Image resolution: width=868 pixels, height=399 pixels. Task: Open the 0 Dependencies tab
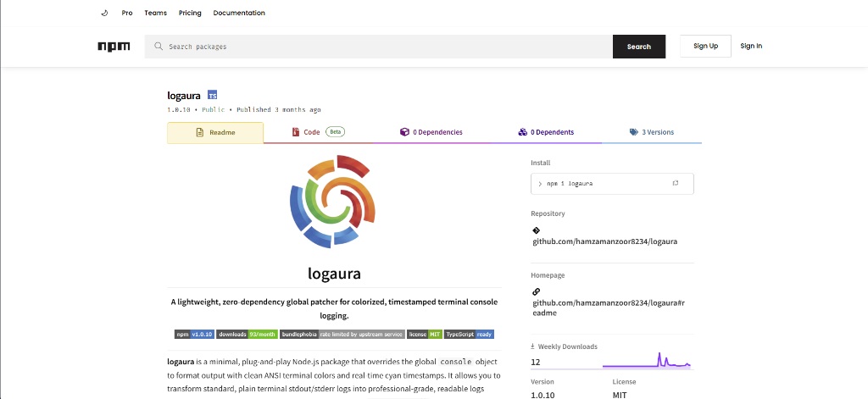point(431,132)
